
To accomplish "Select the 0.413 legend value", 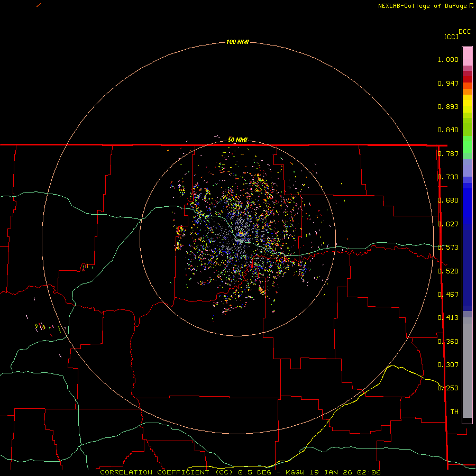I will click(x=448, y=318).
